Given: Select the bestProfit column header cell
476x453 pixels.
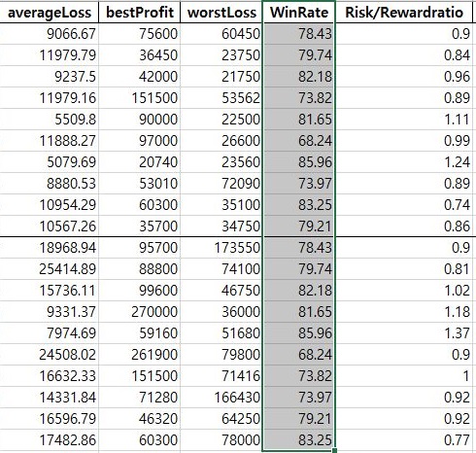Looking at the screenshot, I should click(139, 12).
